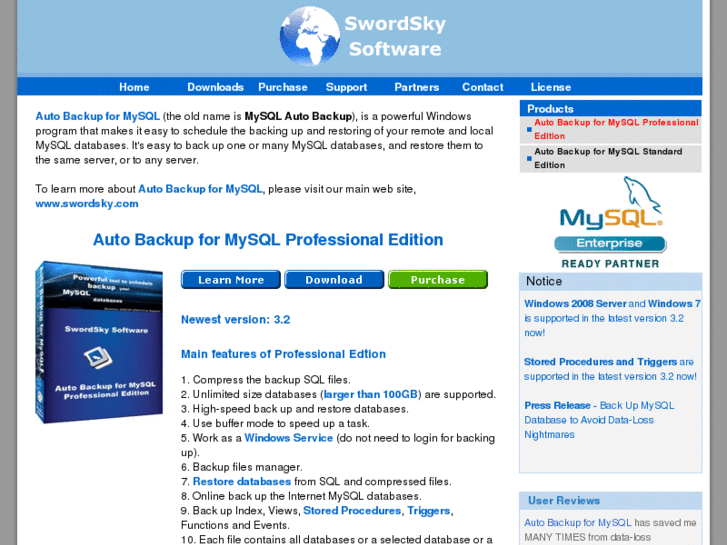The width and height of the screenshot is (727, 545).
Task: Click the Products sidebar header
Action: click(610, 109)
